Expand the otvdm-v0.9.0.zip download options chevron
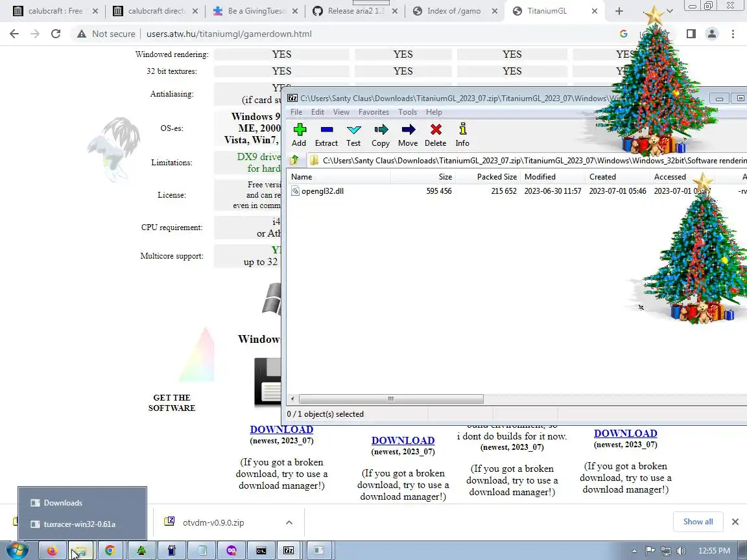Image resolution: width=747 pixels, height=560 pixels. pos(289,522)
